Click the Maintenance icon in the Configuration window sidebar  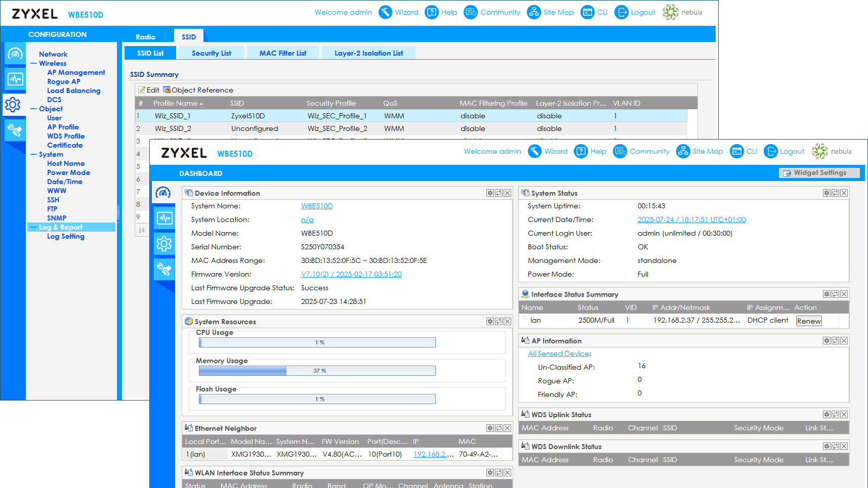[x=15, y=130]
